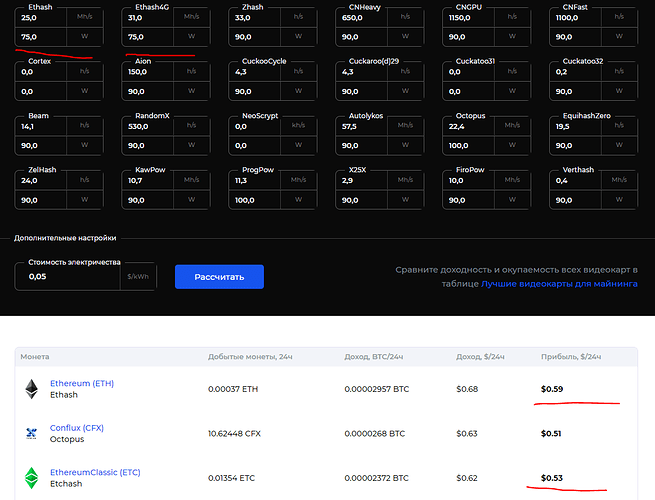Edit the Cuckaroo(d)29 hashrate field
Screen dimensions: 655x500
[362, 72]
